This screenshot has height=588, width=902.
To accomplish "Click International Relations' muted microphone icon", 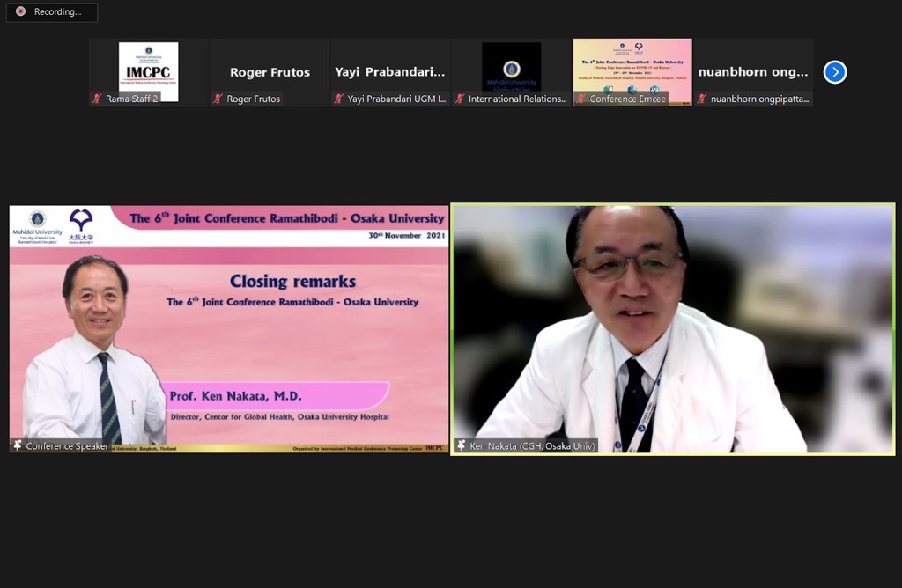I will (460, 99).
